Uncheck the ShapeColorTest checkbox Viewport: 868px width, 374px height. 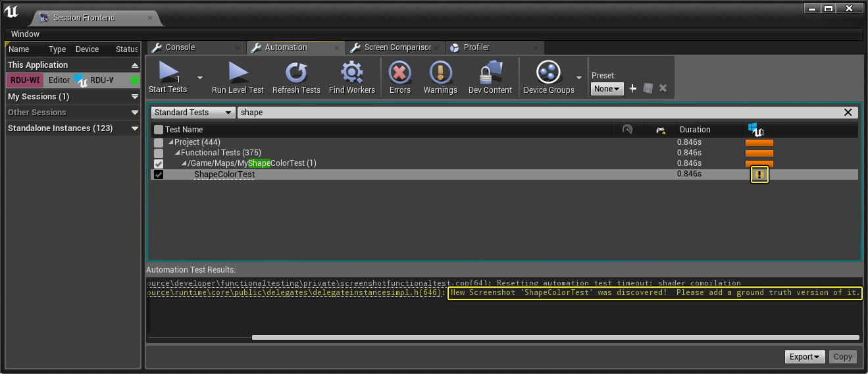pos(159,174)
